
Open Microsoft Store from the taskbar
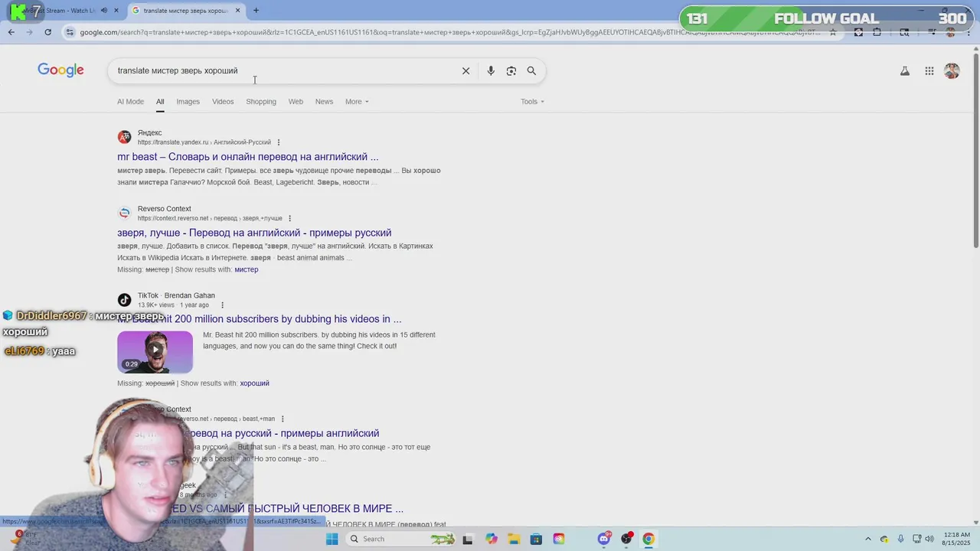[x=536, y=539]
